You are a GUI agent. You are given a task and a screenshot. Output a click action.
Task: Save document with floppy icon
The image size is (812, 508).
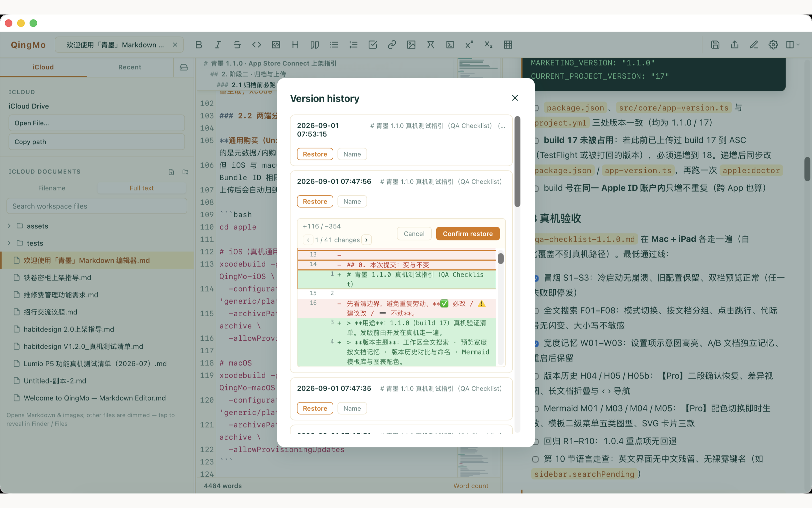(715, 45)
